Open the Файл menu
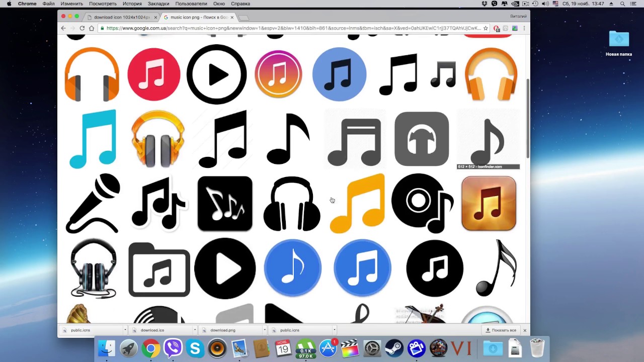644x362 pixels. pos(48,4)
